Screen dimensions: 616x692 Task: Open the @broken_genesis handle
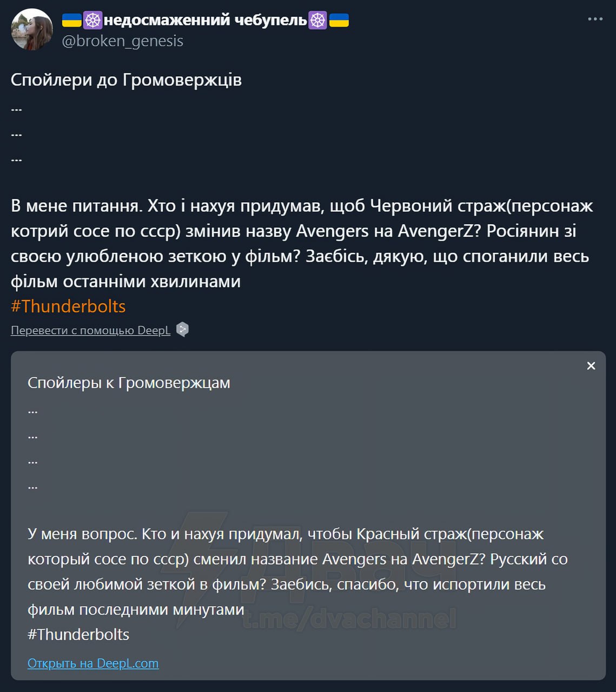[x=123, y=41]
